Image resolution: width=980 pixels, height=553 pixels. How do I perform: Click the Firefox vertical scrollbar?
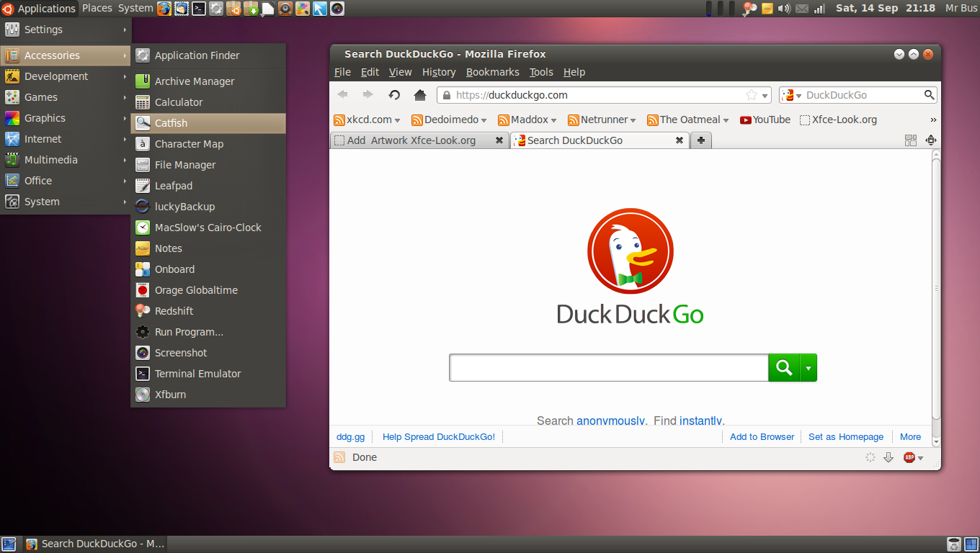(x=936, y=288)
